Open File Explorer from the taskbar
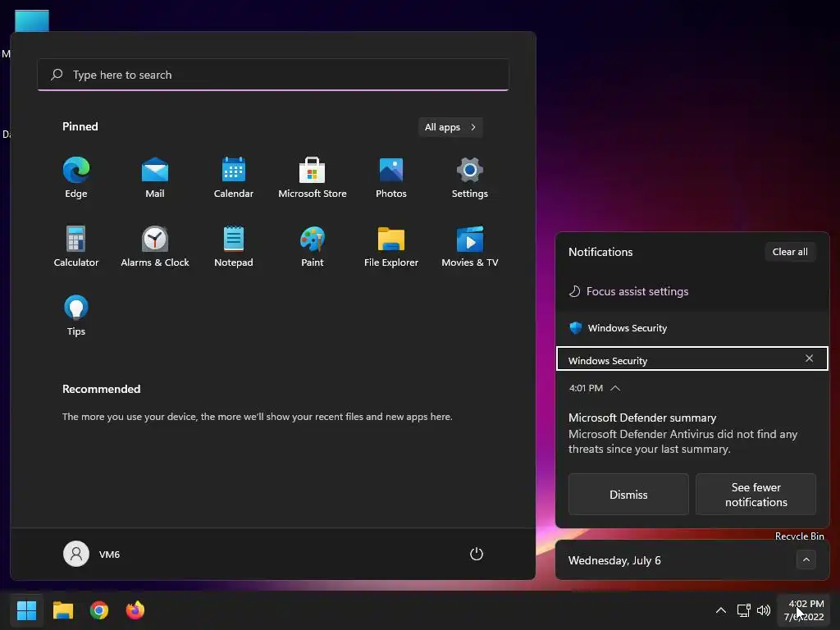The width and height of the screenshot is (840, 630). point(62,610)
